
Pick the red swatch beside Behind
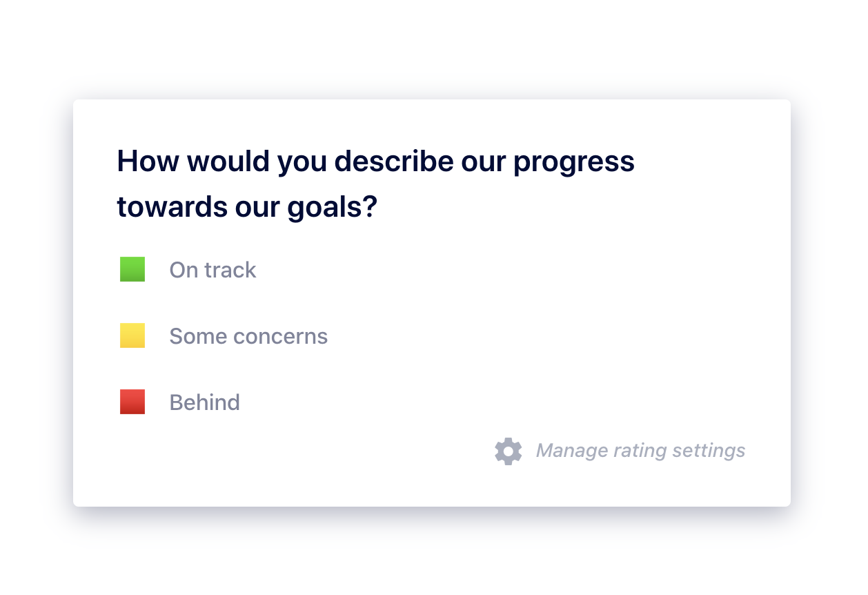pos(132,402)
